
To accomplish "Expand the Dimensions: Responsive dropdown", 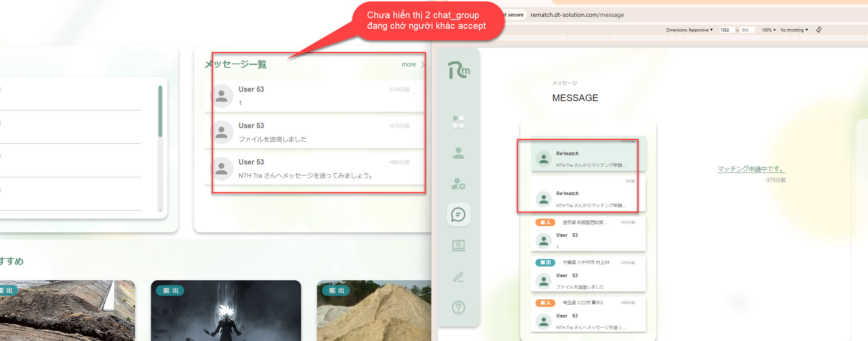I will point(689,30).
